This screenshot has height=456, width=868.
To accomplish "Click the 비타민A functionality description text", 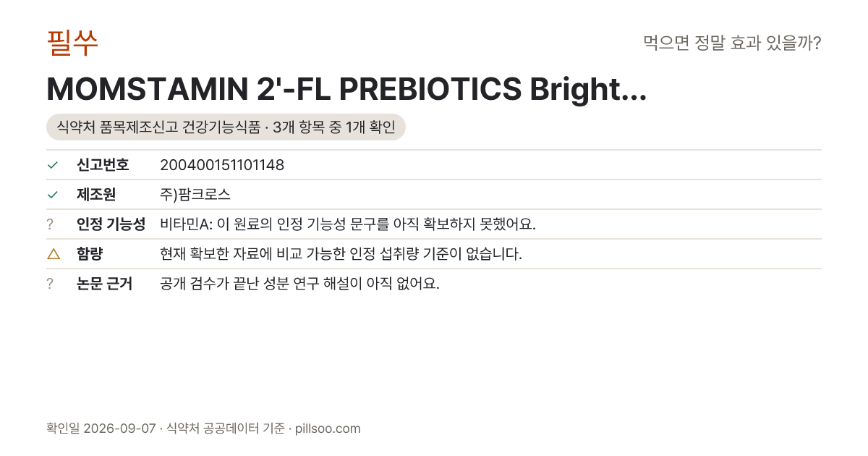I will click(348, 224).
